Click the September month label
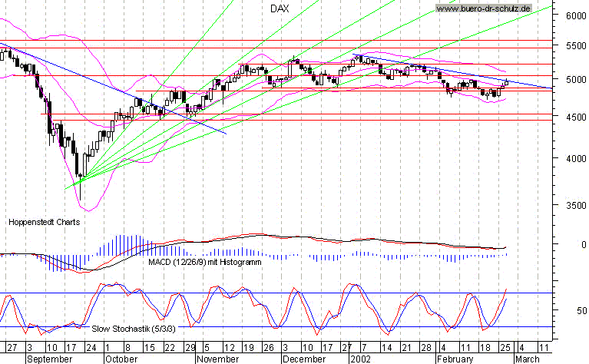Image resolution: width=589 pixels, height=364 pixels. click(50, 359)
